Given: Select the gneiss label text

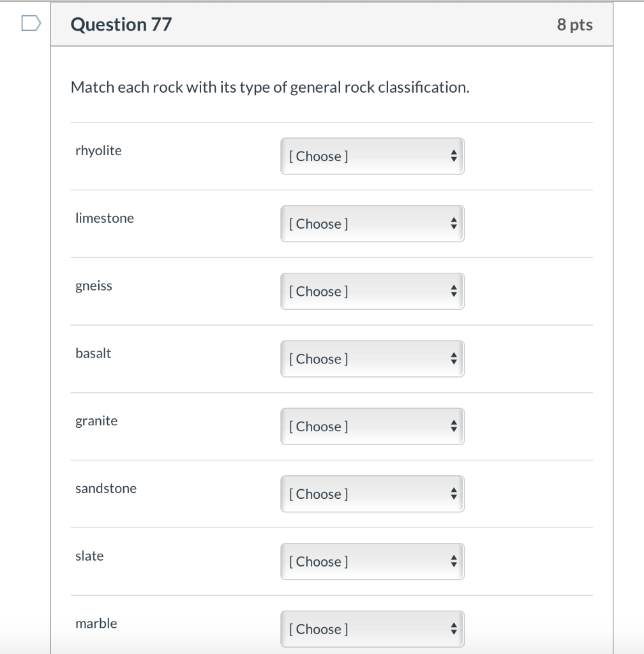Looking at the screenshot, I should (94, 286).
